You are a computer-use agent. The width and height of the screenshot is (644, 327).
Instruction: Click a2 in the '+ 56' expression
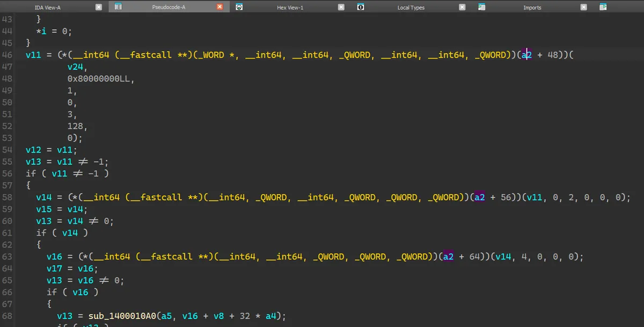coord(479,198)
